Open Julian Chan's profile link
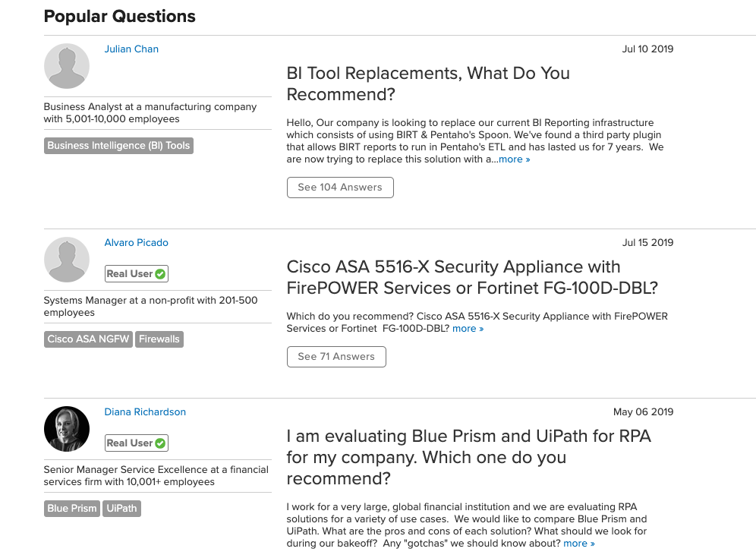The image size is (756, 558). (x=131, y=49)
